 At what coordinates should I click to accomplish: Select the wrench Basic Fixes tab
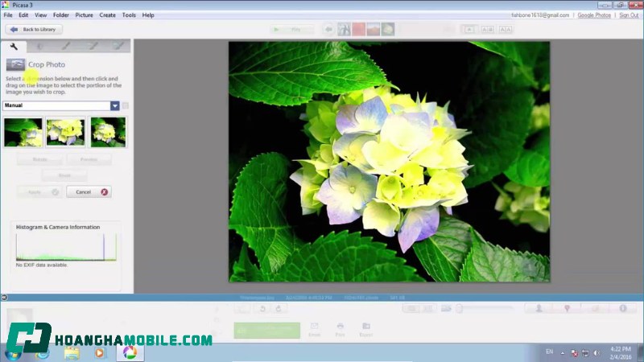[14, 47]
